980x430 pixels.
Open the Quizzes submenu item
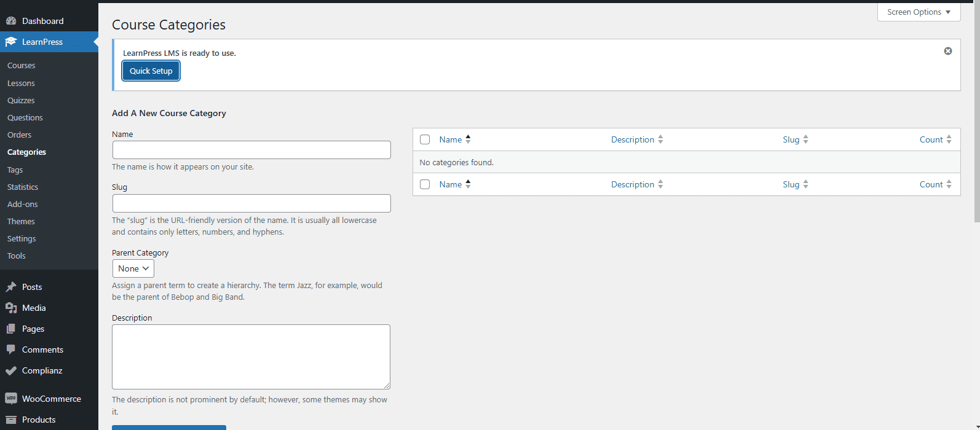click(21, 100)
